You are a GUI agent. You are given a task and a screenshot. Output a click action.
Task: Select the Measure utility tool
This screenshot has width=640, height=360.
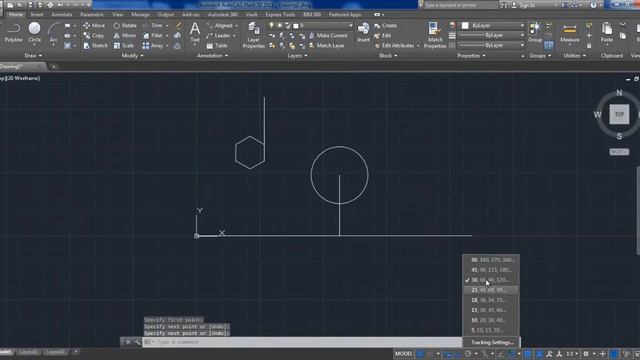click(569, 33)
